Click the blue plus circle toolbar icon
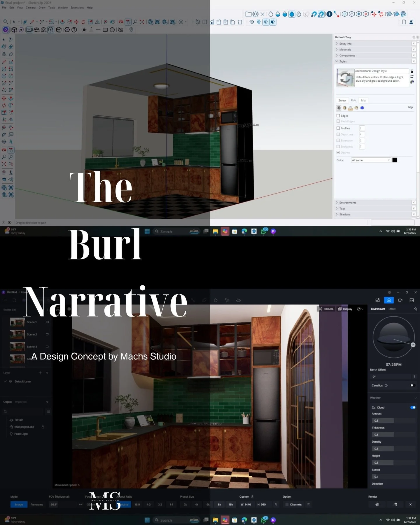The width and height of the screenshot is (420, 525). point(329,14)
